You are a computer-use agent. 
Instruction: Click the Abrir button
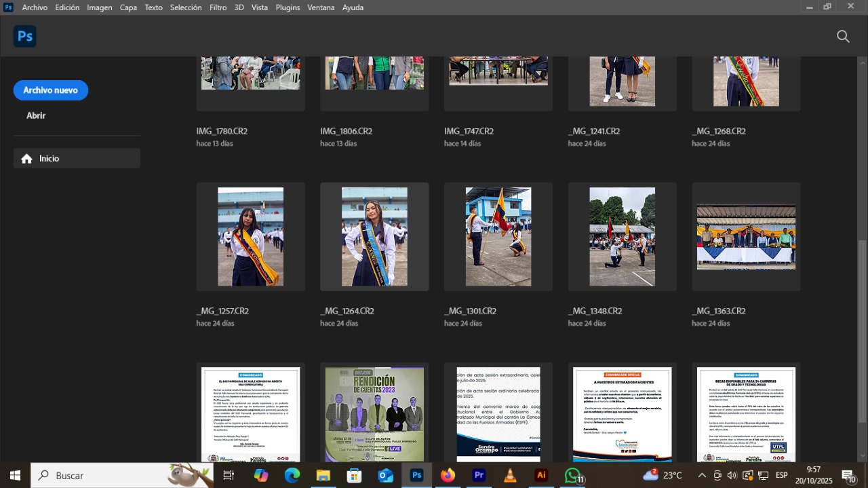pos(36,115)
